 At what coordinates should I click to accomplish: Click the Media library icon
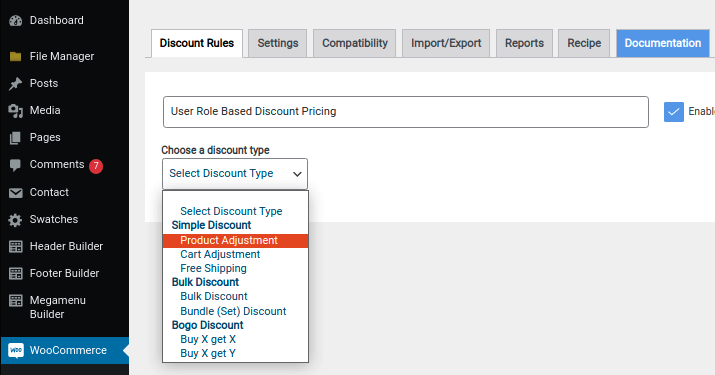click(x=16, y=110)
